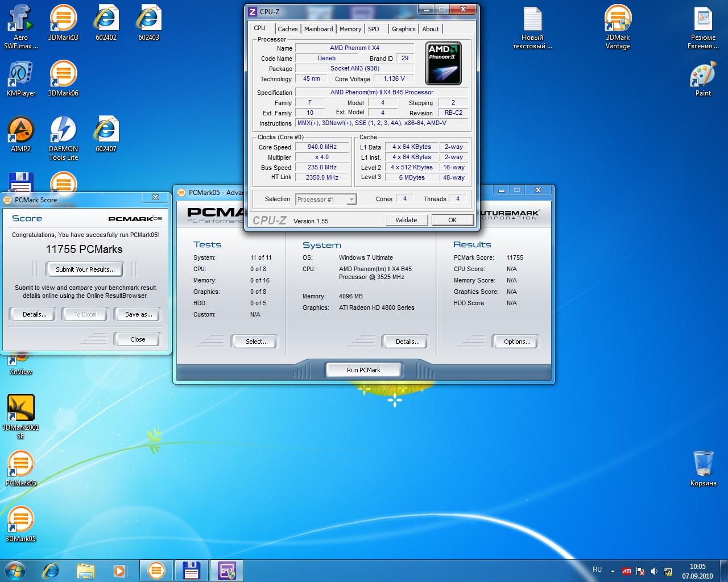Launch the 3DMark03 desktop shortcut
This screenshot has height=582, width=728.
tap(63, 23)
